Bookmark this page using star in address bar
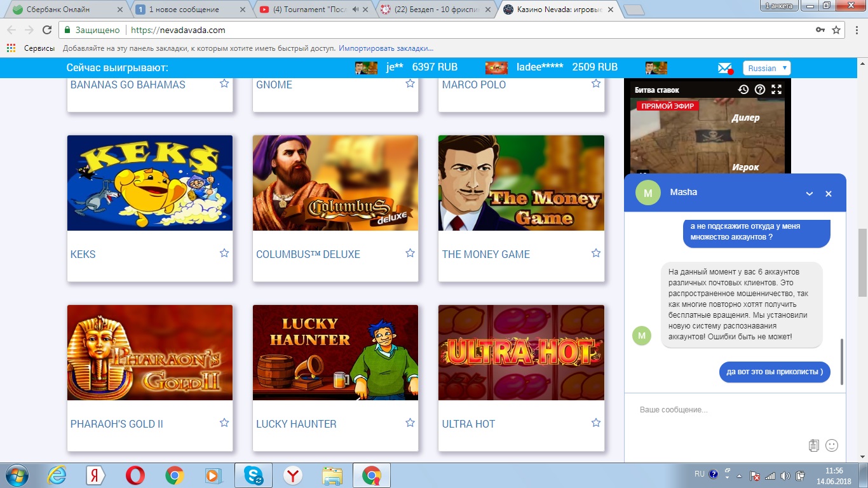Screen dimensions: 868x488 [836, 30]
